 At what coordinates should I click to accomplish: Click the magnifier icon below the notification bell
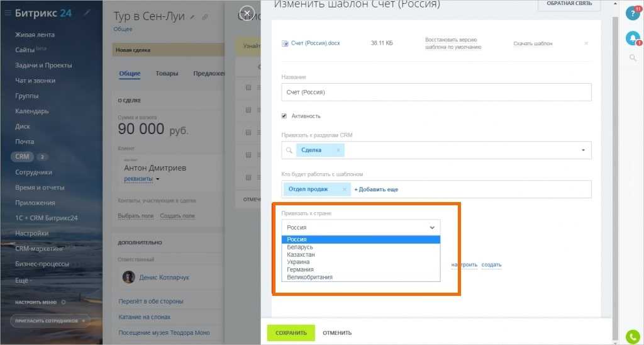click(633, 59)
